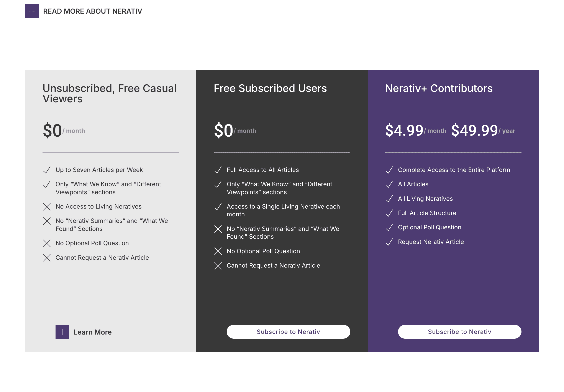Click the READ MORE ABOUT NERATIV heading

tap(92, 11)
